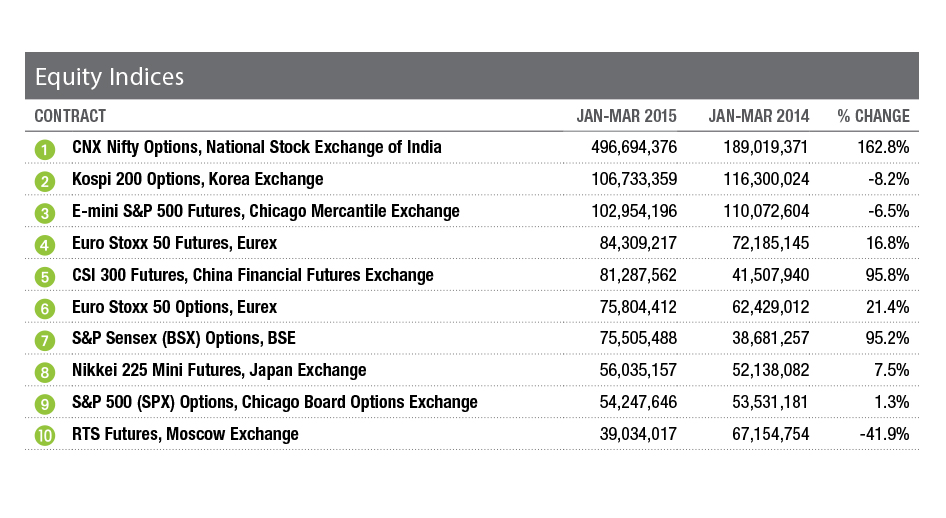Click the rank 7 circle icon
Image resolution: width=946 pixels, height=518 pixels.
tap(44, 340)
